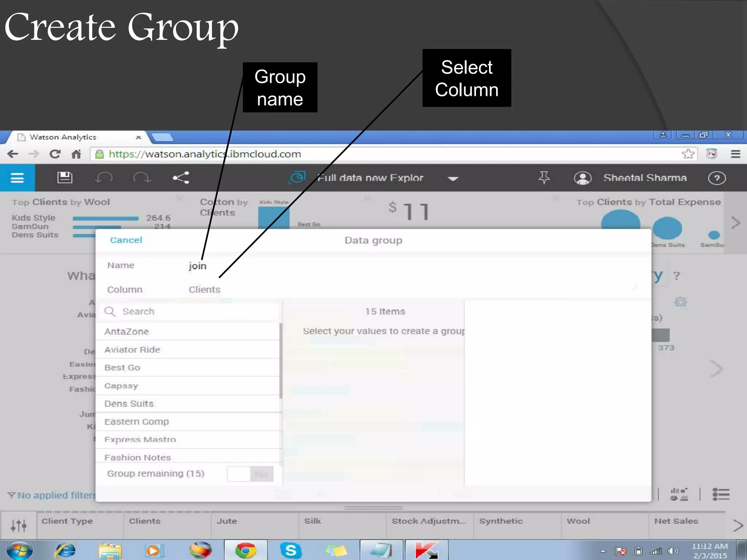Click the share icon in toolbar
747x560 pixels.
pyautogui.click(x=181, y=178)
